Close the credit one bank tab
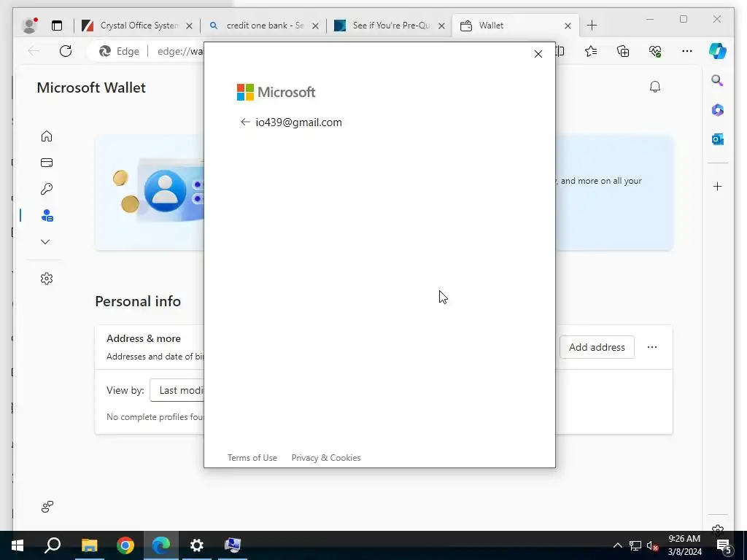The image size is (747, 560). coord(315,26)
